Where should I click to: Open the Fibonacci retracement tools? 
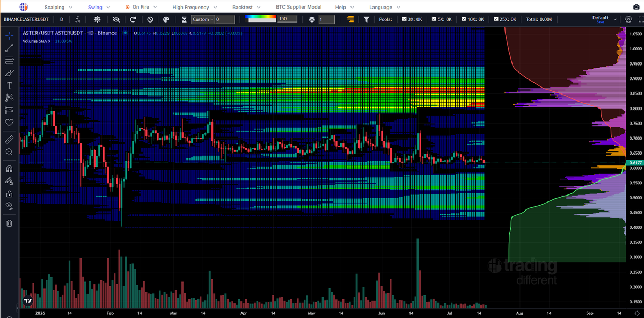(9, 60)
